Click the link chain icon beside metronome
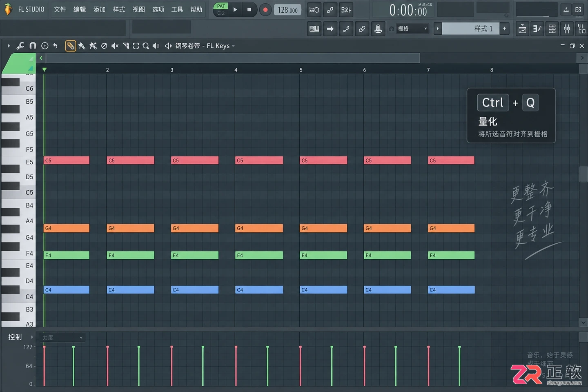The image size is (588, 392). point(330,10)
